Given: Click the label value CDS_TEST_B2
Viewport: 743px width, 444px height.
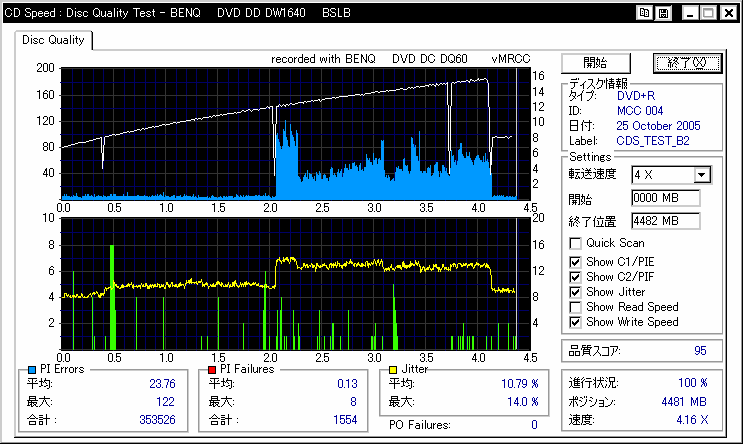Looking at the screenshot, I should coord(653,141).
